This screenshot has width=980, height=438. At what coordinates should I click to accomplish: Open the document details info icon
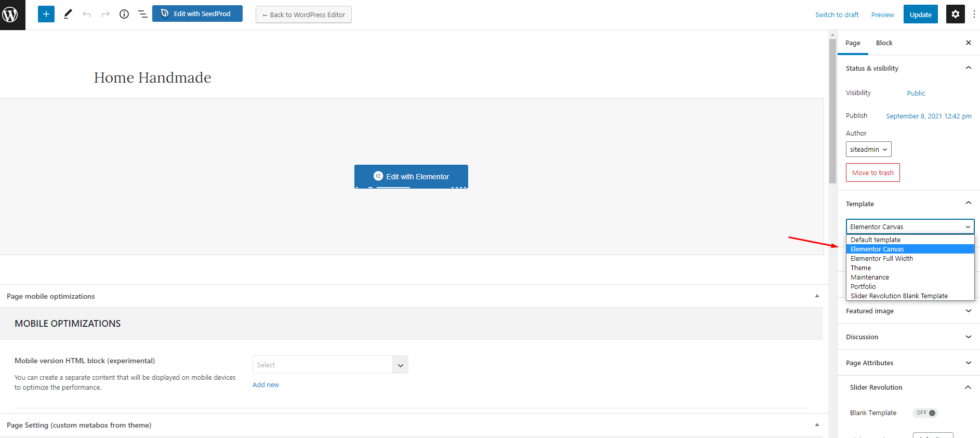(124, 14)
